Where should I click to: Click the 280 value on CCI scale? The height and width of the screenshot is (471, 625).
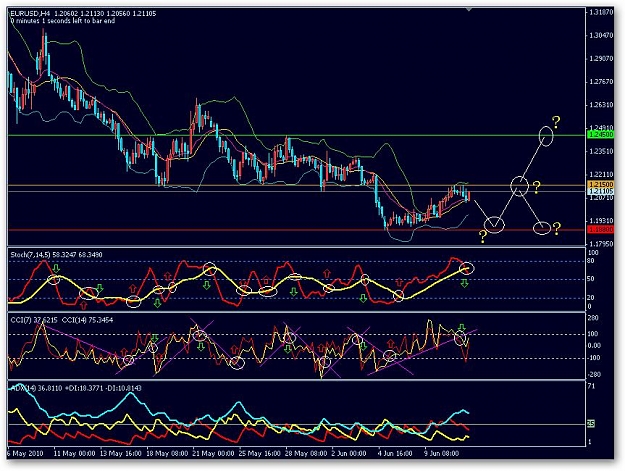(594, 318)
